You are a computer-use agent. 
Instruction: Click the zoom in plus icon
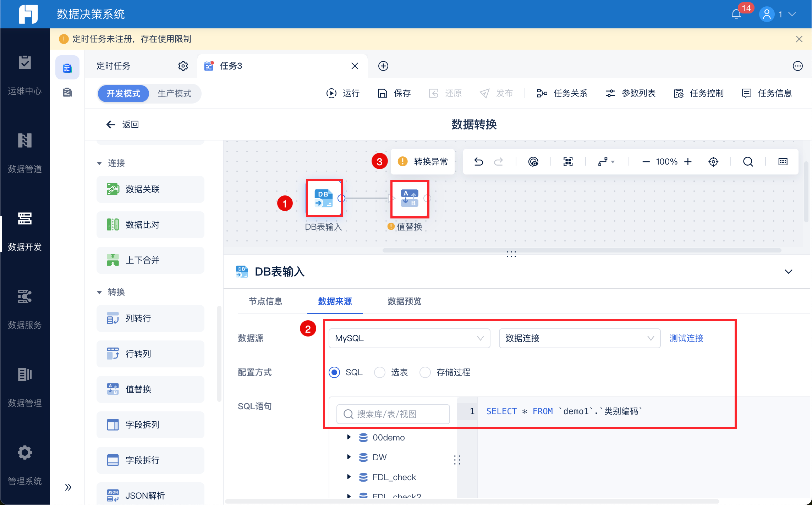coord(688,162)
